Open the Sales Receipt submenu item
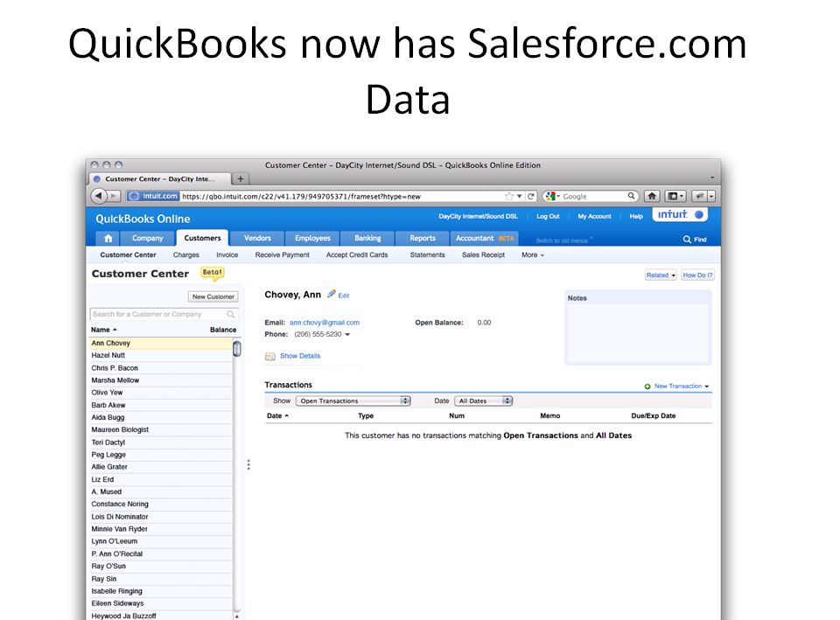840x620 pixels. coord(483,254)
